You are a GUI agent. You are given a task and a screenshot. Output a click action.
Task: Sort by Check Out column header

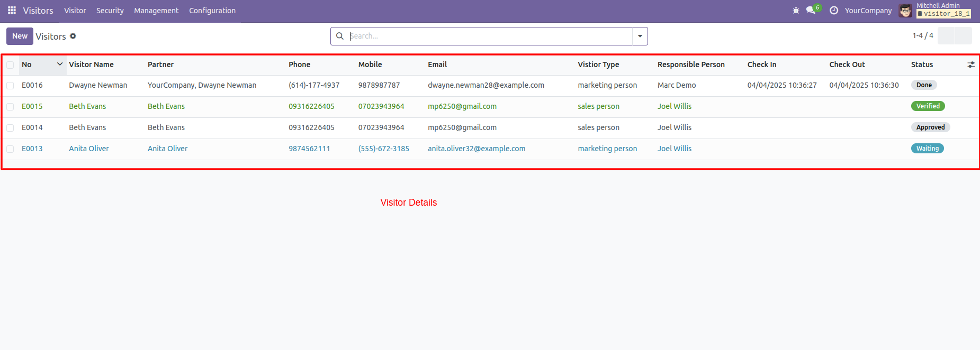[x=847, y=65]
